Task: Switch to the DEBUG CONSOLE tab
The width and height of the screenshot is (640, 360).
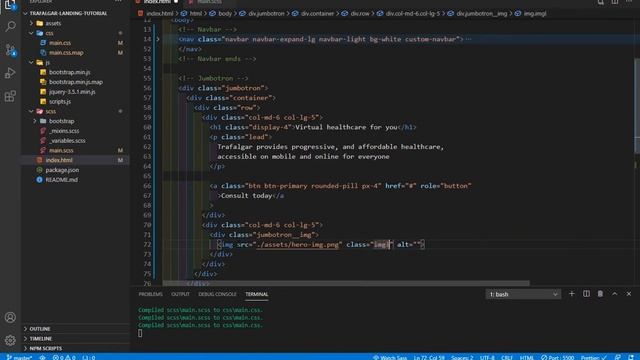Action: click(217, 294)
